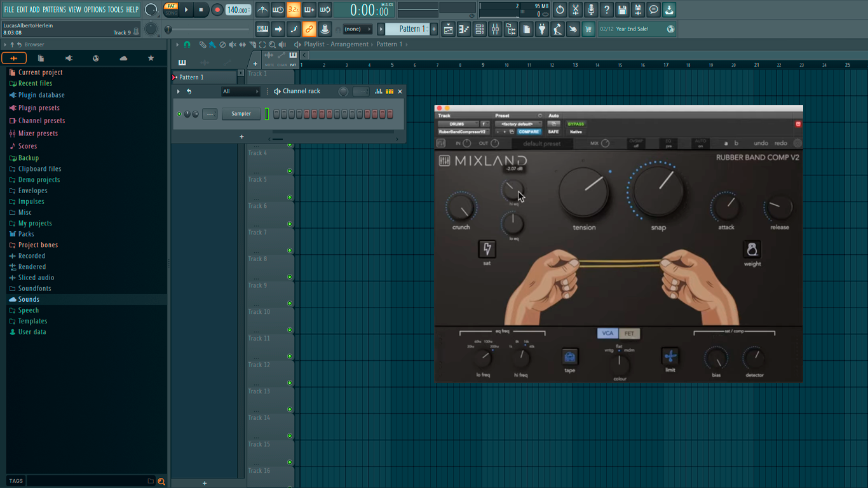The height and width of the screenshot is (488, 868).
Task: Click the snap knob in Rubber Band Comp
Action: point(658,191)
